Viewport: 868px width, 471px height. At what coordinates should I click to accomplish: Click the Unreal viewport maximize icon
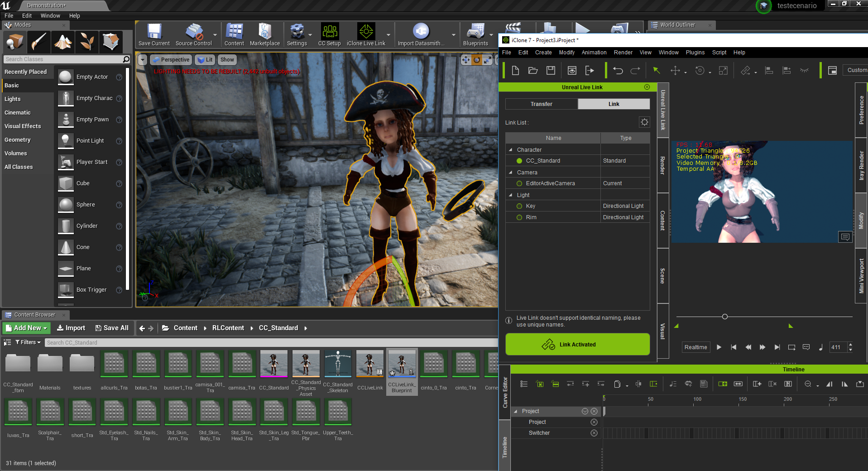[x=488, y=60]
